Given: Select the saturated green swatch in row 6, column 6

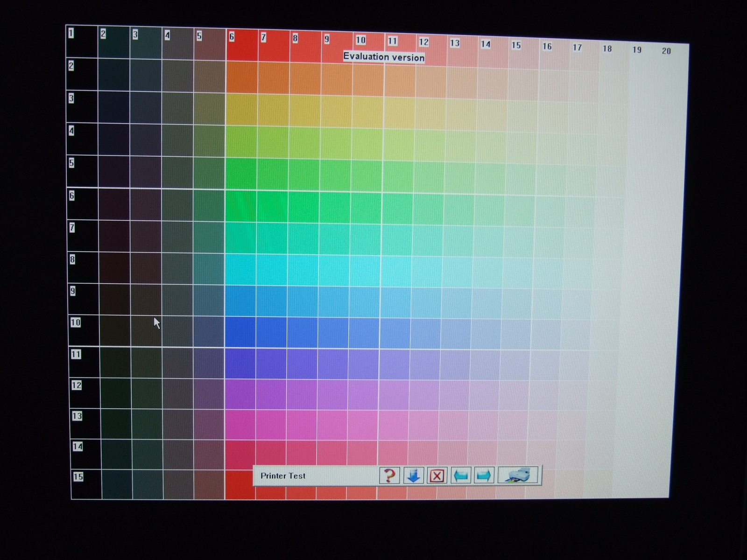Looking at the screenshot, I should [x=241, y=206].
